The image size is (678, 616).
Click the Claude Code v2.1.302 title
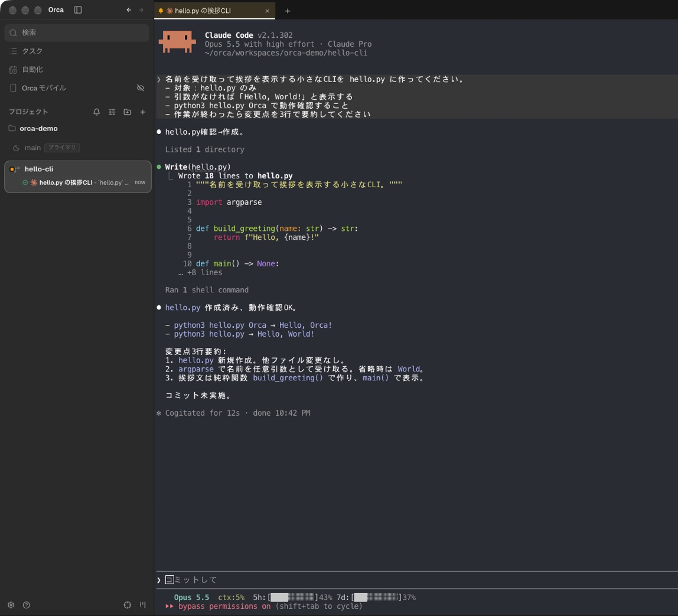pyautogui.click(x=249, y=35)
